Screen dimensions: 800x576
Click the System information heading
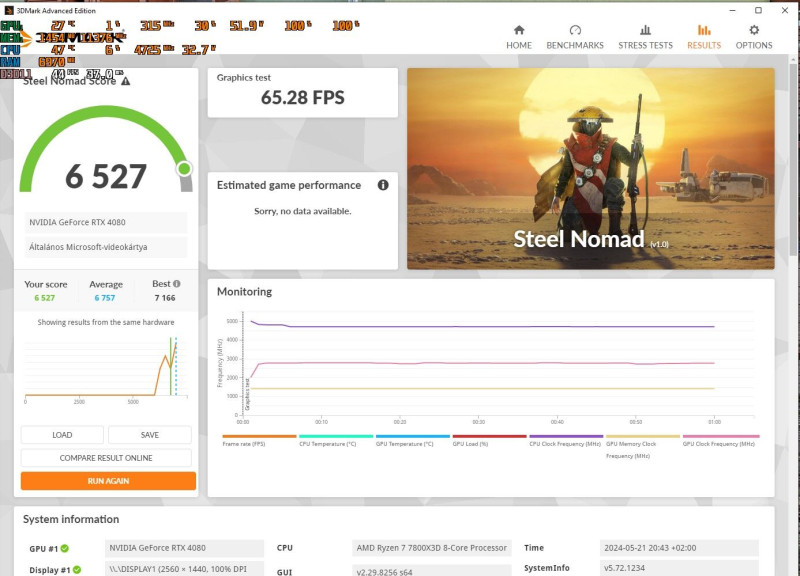[71, 519]
